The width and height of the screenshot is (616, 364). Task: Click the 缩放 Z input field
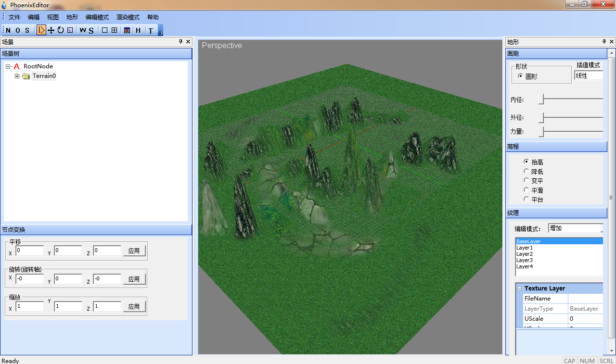point(107,306)
